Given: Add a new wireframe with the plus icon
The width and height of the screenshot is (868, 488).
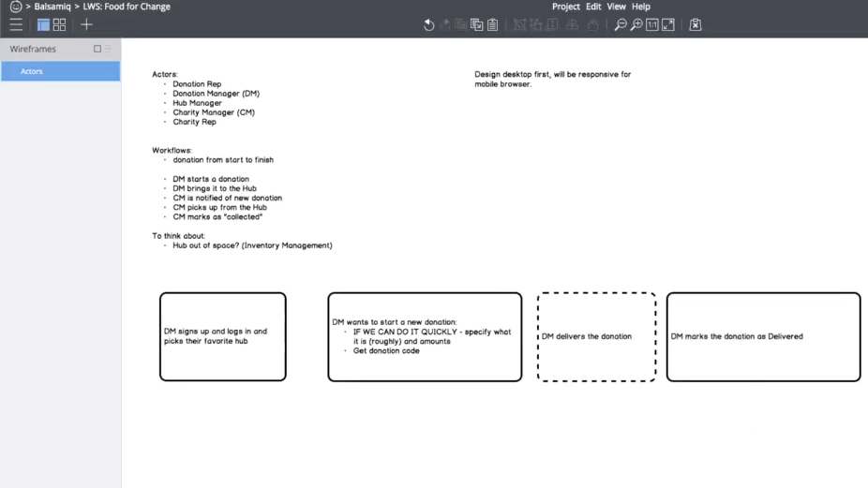Looking at the screenshot, I should [86, 25].
